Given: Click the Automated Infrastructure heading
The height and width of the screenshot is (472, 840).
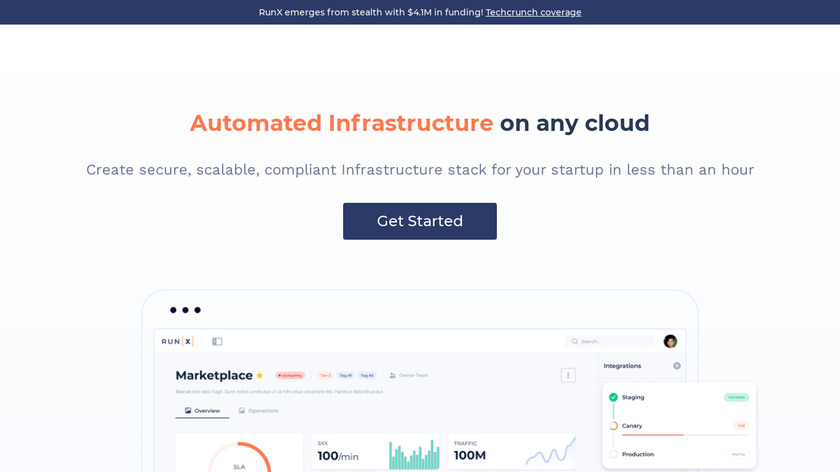Looking at the screenshot, I should pyautogui.click(x=341, y=123).
